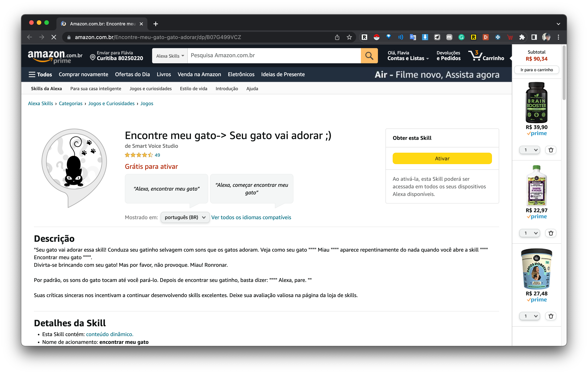The height and width of the screenshot is (374, 588).
Task: Open the Extensions puzzle menu
Action: [522, 37]
